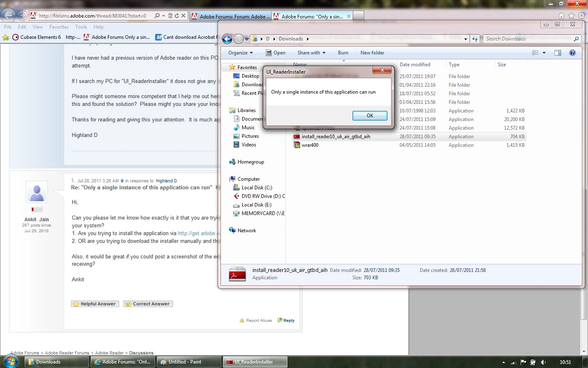Open IE favorites star at top right
The height and width of the screenshot is (368, 588).
(x=571, y=16)
